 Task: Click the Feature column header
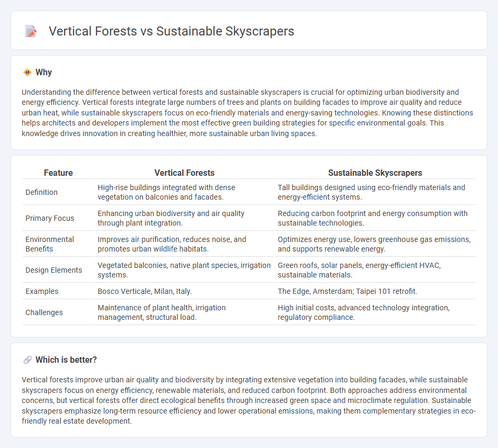coord(58,173)
